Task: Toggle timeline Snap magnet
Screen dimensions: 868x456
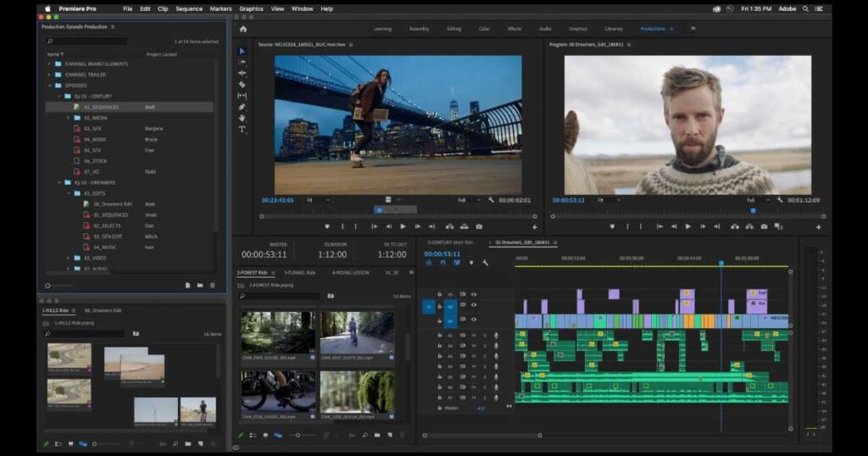Action: click(x=442, y=263)
